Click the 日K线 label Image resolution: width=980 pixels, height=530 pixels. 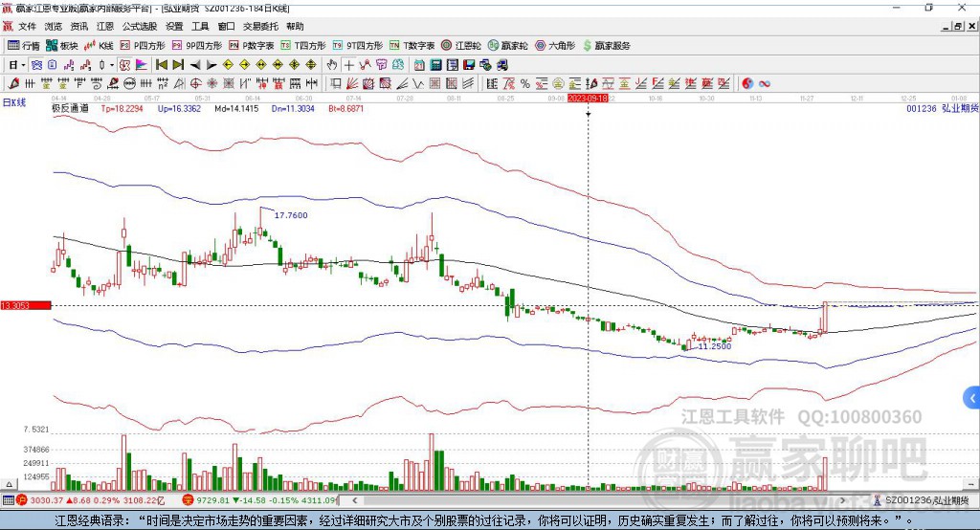[x=14, y=102]
